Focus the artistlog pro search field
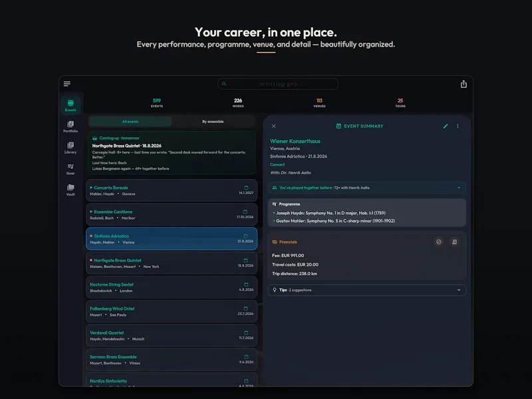Image resolution: width=532 pixels, height=399 pixels. 278,84
